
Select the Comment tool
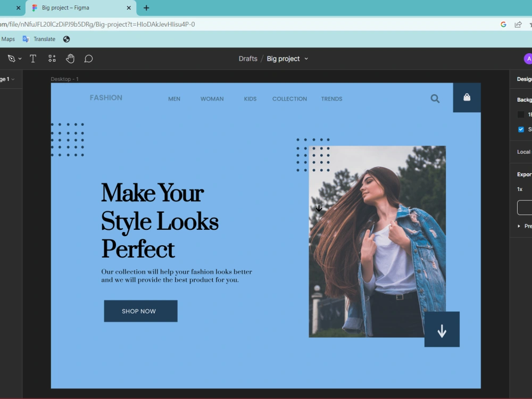click(88, 59)
